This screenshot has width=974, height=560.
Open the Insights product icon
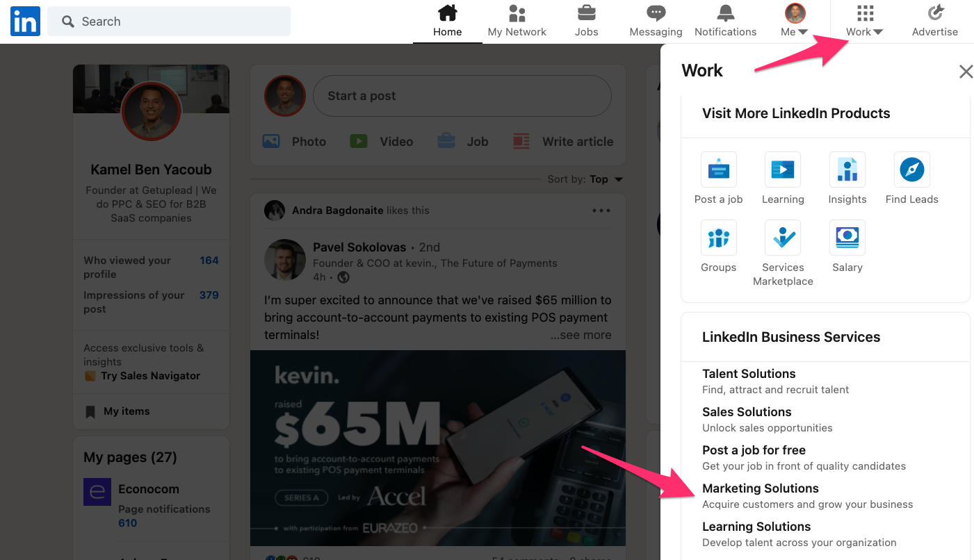click(847, 170)
